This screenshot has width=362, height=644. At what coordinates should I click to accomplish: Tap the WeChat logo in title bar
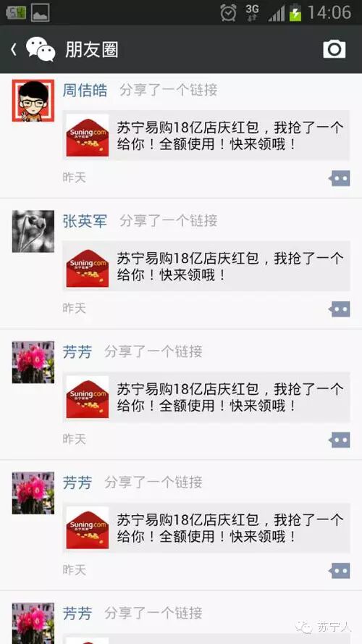[41, 49]
